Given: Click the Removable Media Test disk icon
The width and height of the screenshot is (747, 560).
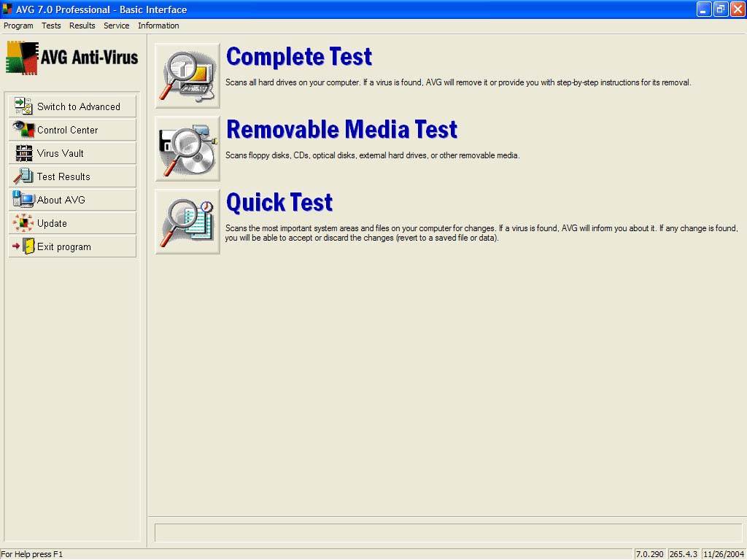Looking at the screenshot, I should pyautogui.click(x=187, y=149).
